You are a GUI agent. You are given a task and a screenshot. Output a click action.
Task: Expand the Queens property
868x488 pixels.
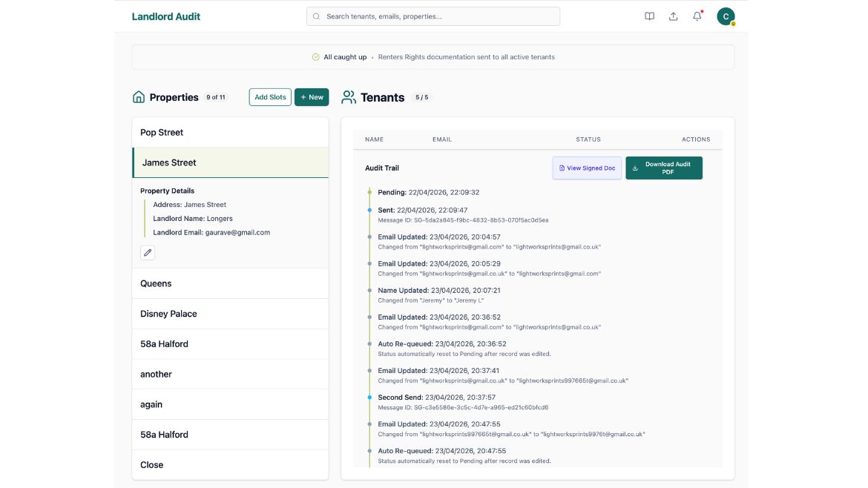(230, 283)
